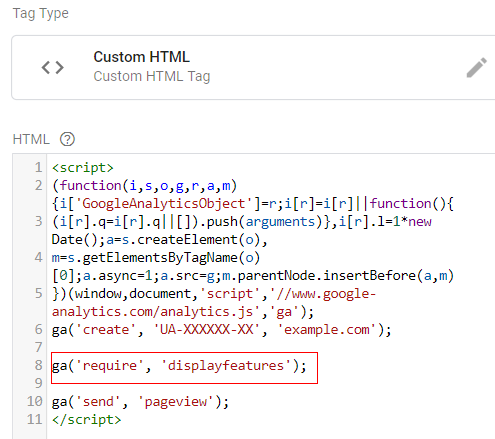Click the 'analytics.com/analytics.js' code text
This screenshot has height=439, width=495.
pyautogui.click(x=152, y=312)
